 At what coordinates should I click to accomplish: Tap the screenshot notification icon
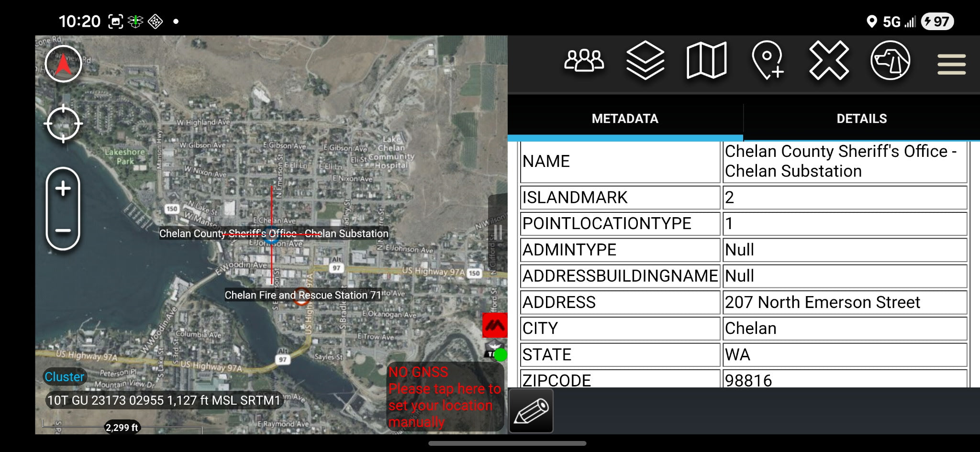pyautogui.click(x=115, y=22)
